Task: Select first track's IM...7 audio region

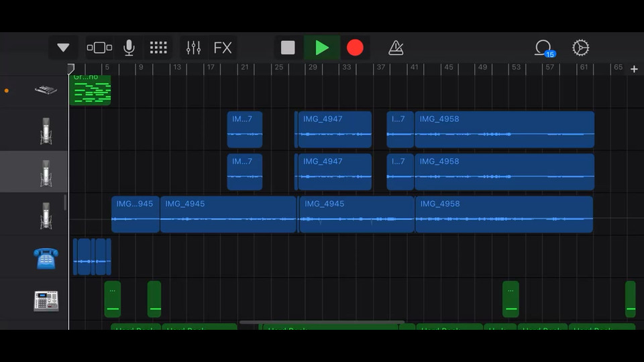Action: tap(245, 129)
